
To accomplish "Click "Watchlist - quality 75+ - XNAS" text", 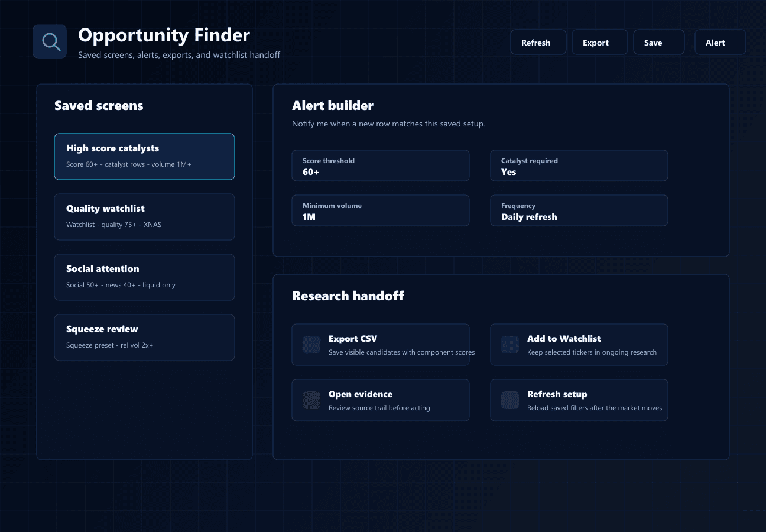I will pyautogui.click(x=114, y=225).
